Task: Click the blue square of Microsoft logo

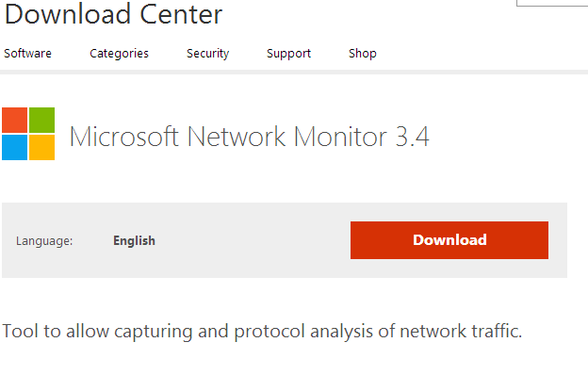Action: tap(15, 147)
